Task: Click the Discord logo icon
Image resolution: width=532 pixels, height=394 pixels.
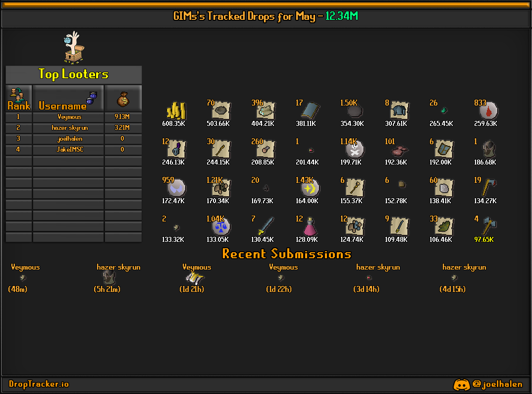Action: (x=462, y=385)
